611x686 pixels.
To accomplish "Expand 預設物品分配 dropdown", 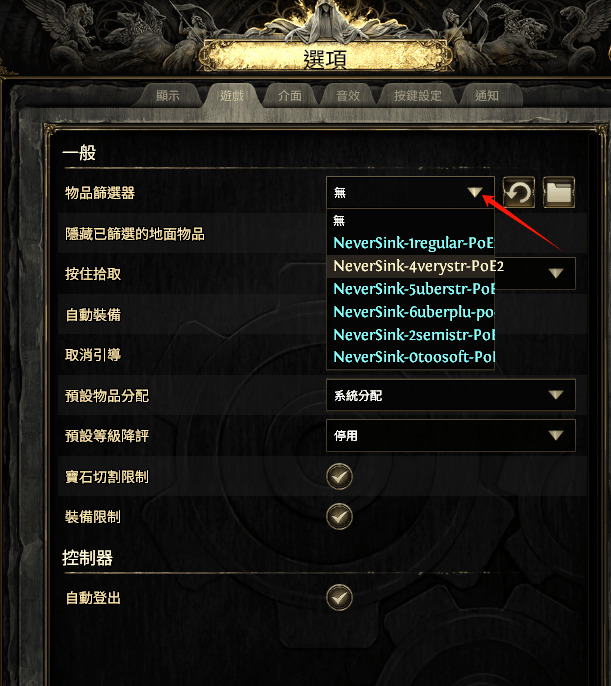I will coord(450,395).
